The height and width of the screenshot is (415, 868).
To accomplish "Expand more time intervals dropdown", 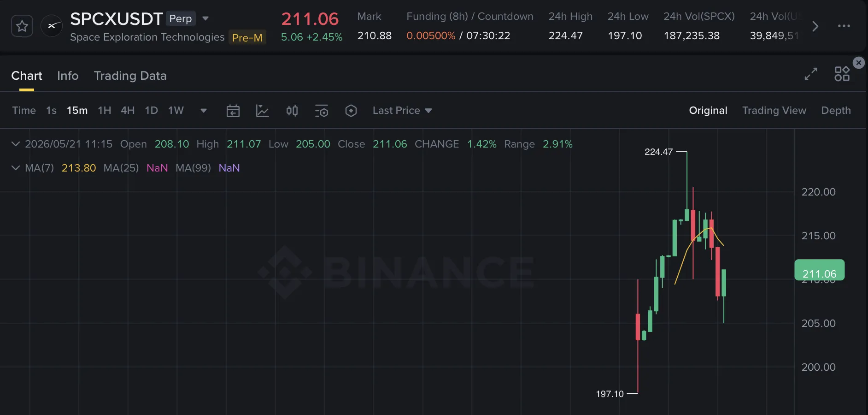I will tap(204, 111).
